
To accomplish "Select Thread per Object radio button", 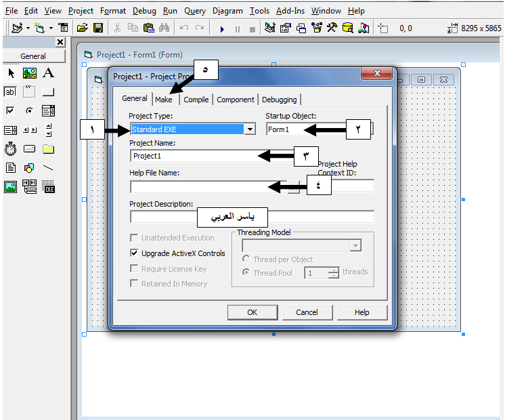I will click(x=246, y=259).
